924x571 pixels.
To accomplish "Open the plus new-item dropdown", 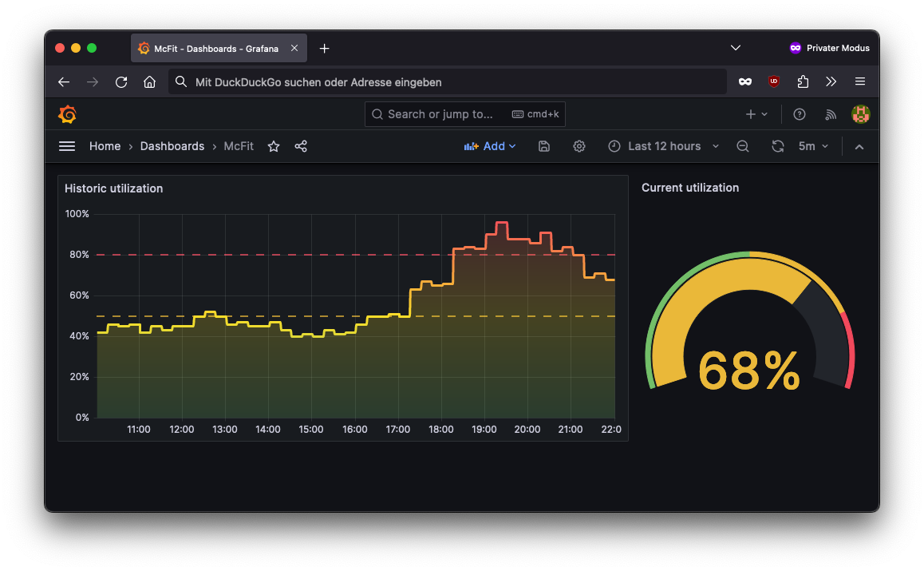I will coord(756,114).
